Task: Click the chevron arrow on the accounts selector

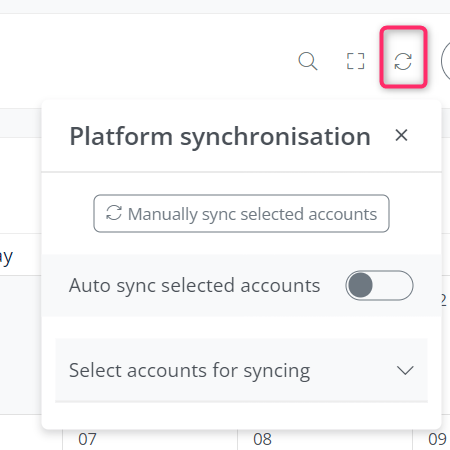Action: pos(405,370)
